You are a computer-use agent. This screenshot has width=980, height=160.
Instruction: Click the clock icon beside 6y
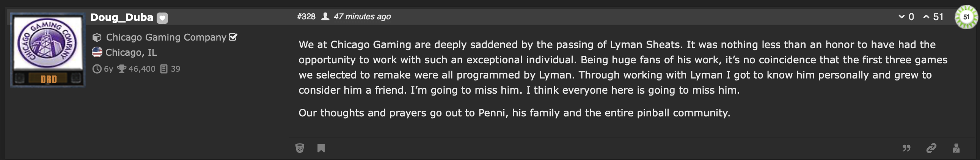coord(97,69)
